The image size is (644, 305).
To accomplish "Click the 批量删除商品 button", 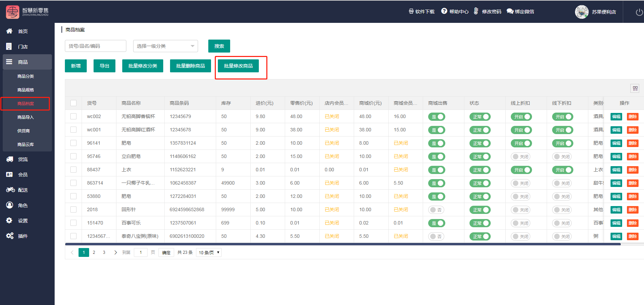I will click(191, 66).
